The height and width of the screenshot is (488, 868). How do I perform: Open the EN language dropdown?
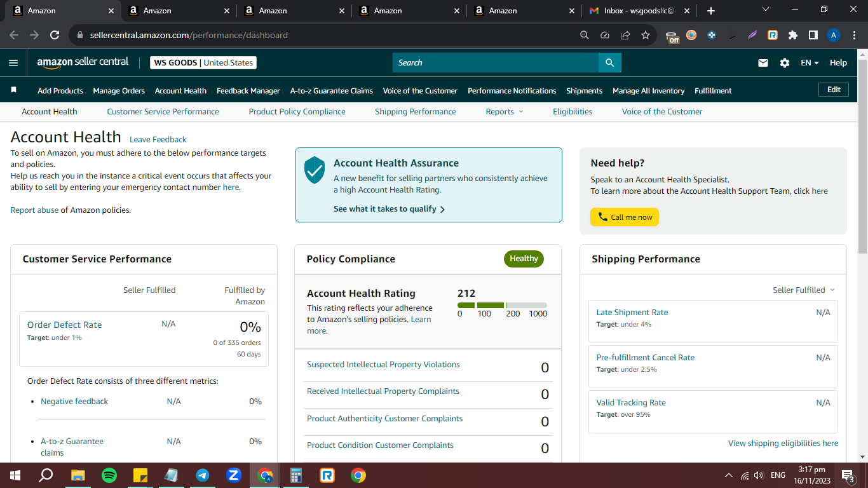[x=810, y=63]
